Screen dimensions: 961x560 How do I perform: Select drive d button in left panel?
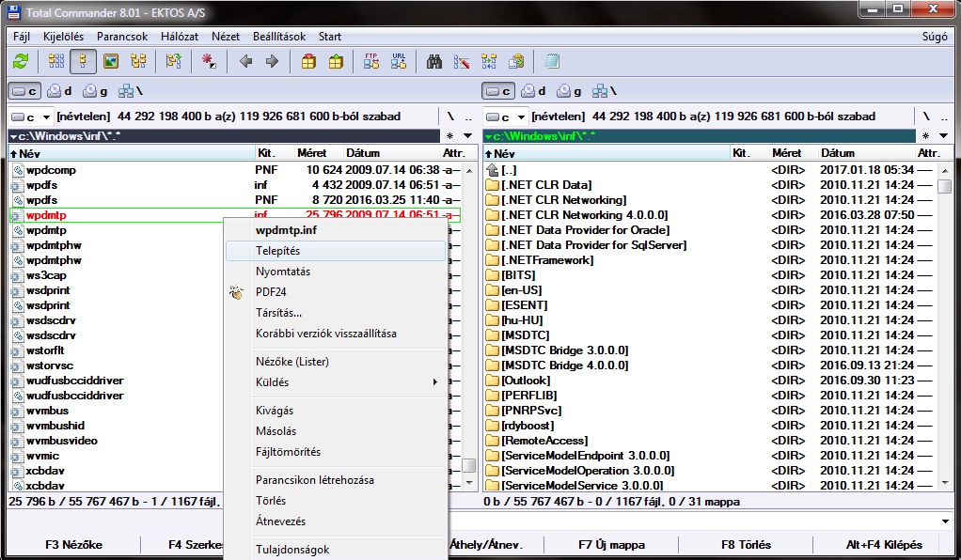tap(60, 91)
